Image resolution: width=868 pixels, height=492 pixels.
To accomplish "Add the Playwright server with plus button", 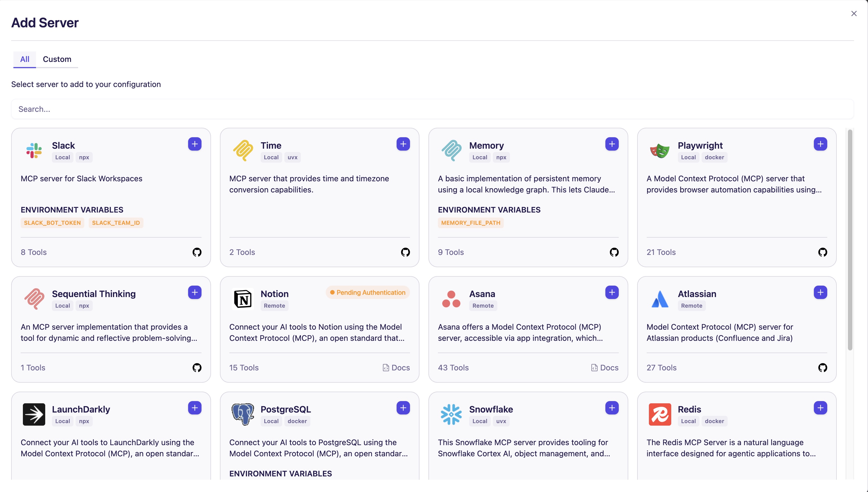I will [820, 144].
